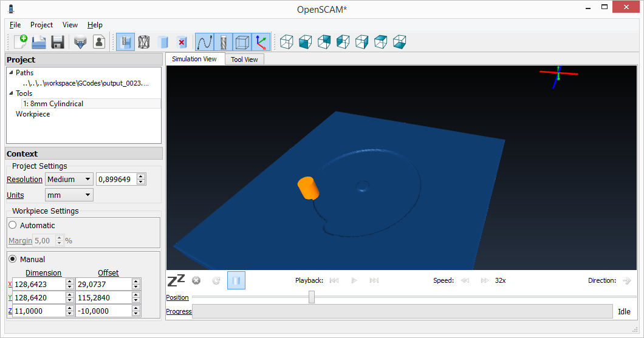The image size is (644, 338).
Task: Toggle highlighted surface button below viewport
Action: point(236,280)
